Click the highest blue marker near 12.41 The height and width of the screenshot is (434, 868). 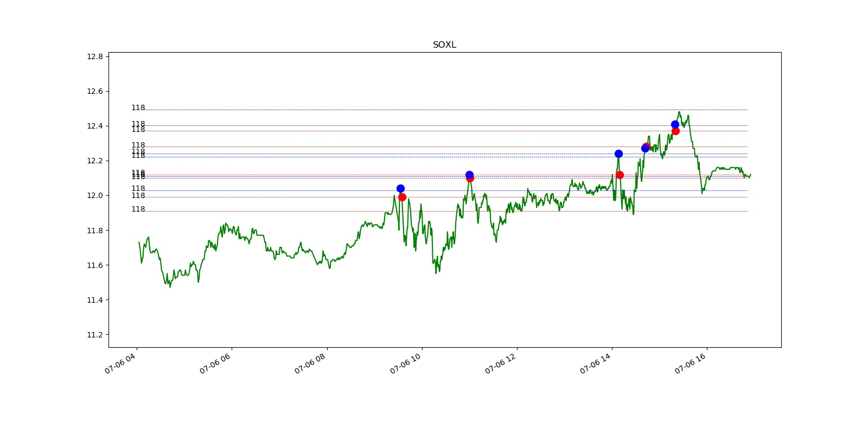tap(675, 124)
